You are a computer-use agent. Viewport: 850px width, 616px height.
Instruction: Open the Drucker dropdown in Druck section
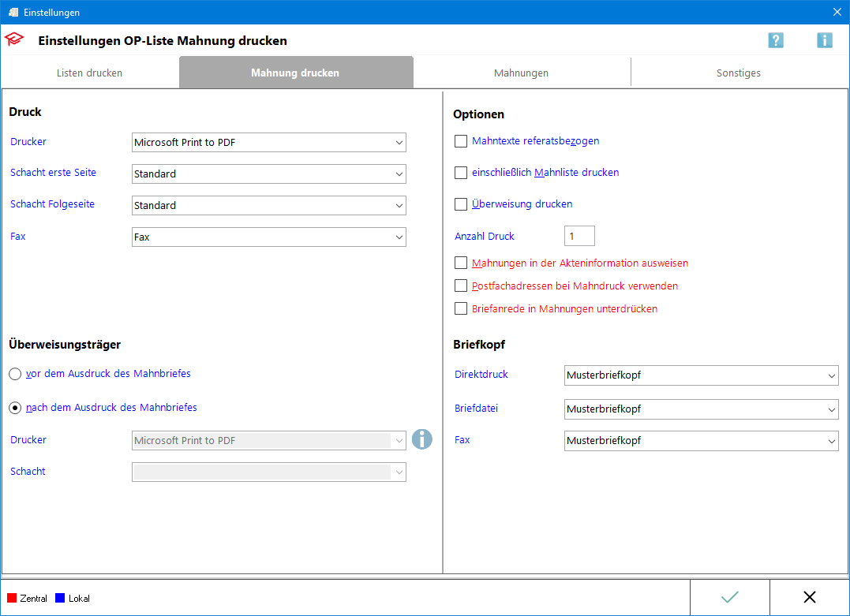269,143
